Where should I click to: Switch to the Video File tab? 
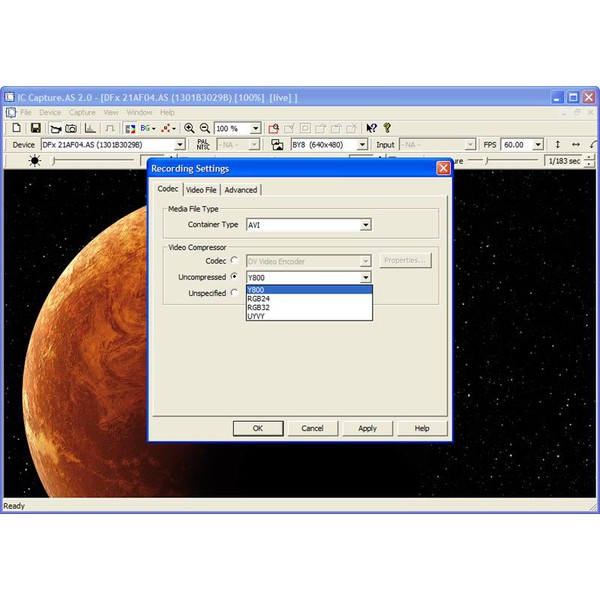[x=201, y=190]
